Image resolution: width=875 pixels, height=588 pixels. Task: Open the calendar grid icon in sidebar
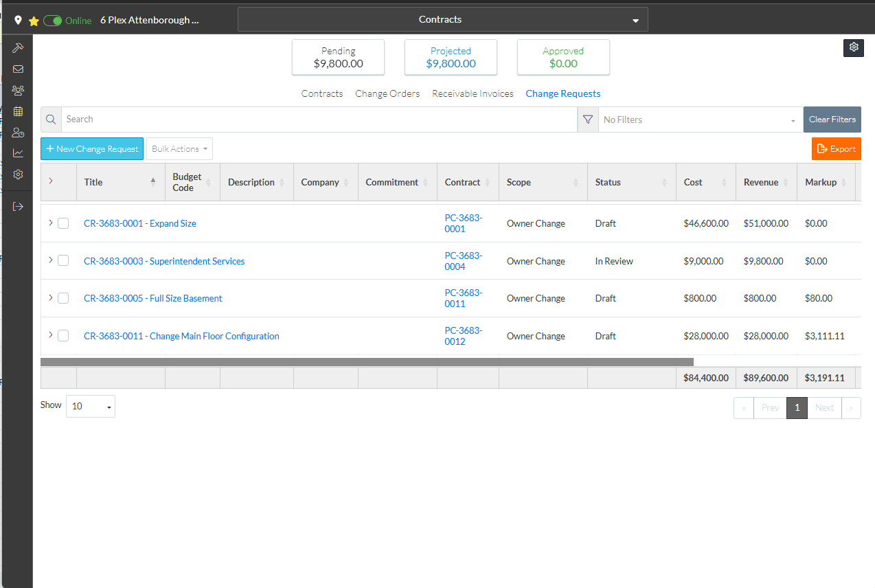[x=19, y=111]
